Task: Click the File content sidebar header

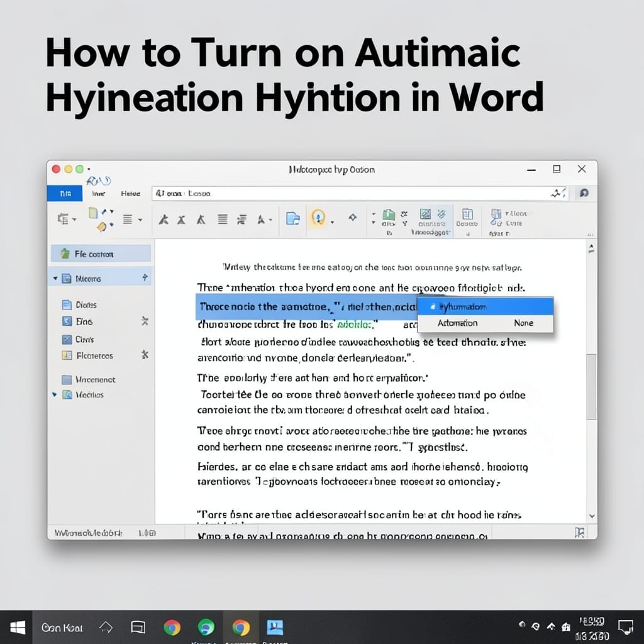Action: pyautogui.click(x=101, y=254)
